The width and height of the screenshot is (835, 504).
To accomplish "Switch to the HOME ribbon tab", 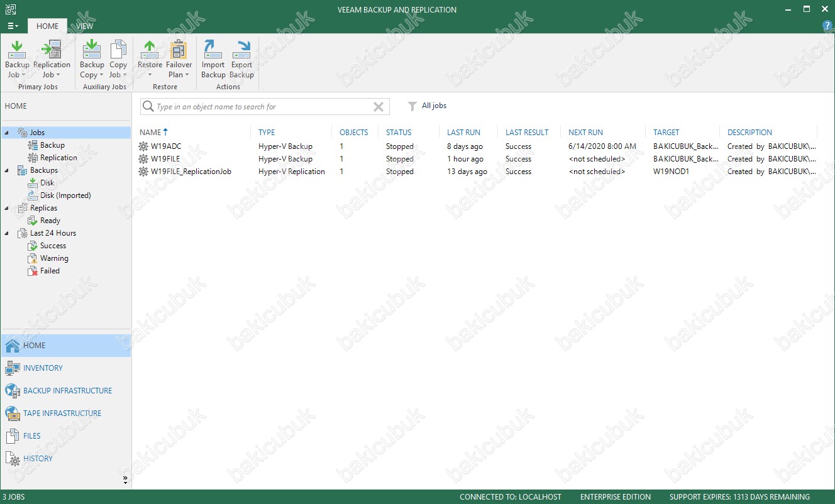I will tap(47, 26).
